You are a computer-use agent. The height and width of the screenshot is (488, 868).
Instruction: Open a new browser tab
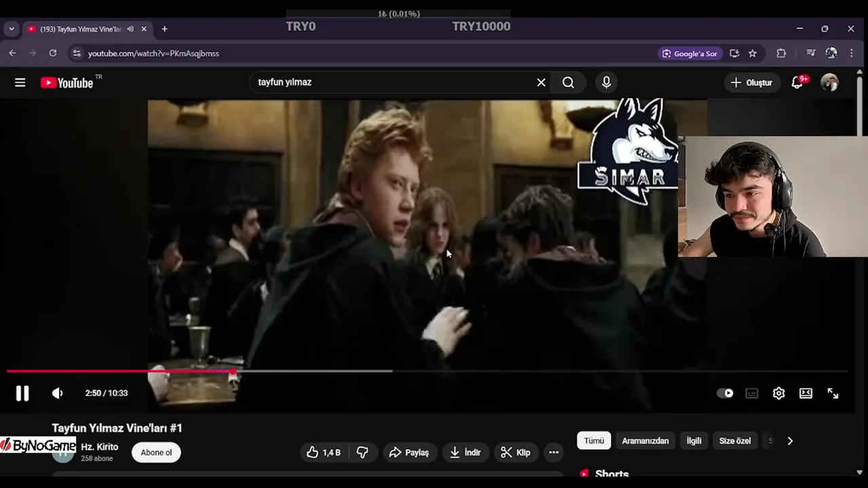(164, 29)
